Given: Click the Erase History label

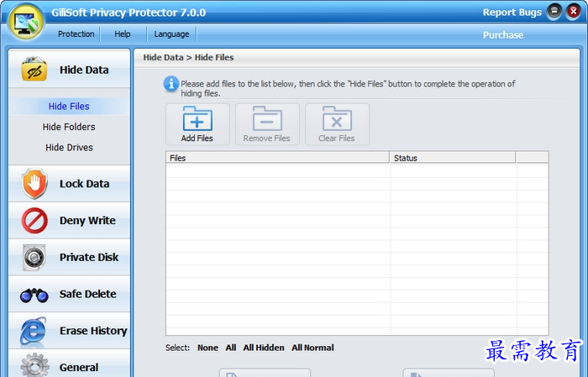Looking at the screenshot, I should pyautogui.click(x=93, y=331).
